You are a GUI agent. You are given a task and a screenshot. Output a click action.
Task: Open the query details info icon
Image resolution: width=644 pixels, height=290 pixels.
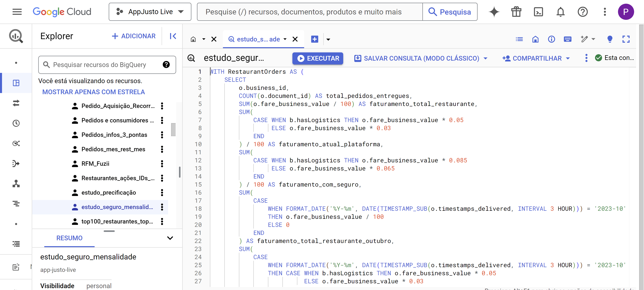point(552,39)
